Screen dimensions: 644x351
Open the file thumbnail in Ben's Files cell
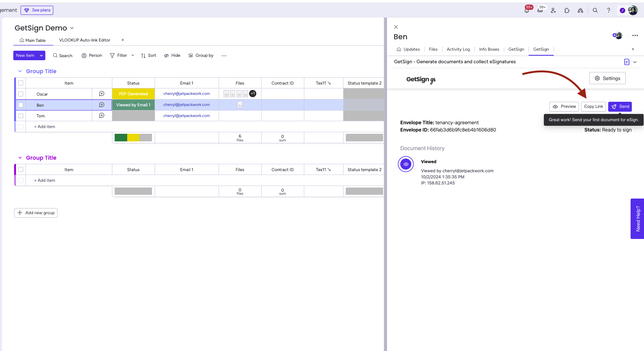click(240, 104)
